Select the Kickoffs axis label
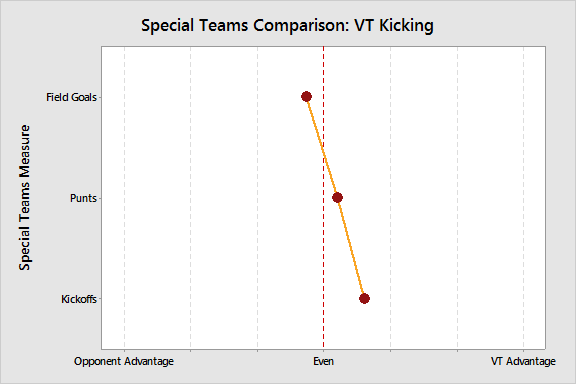 click(x=79, y=299)
